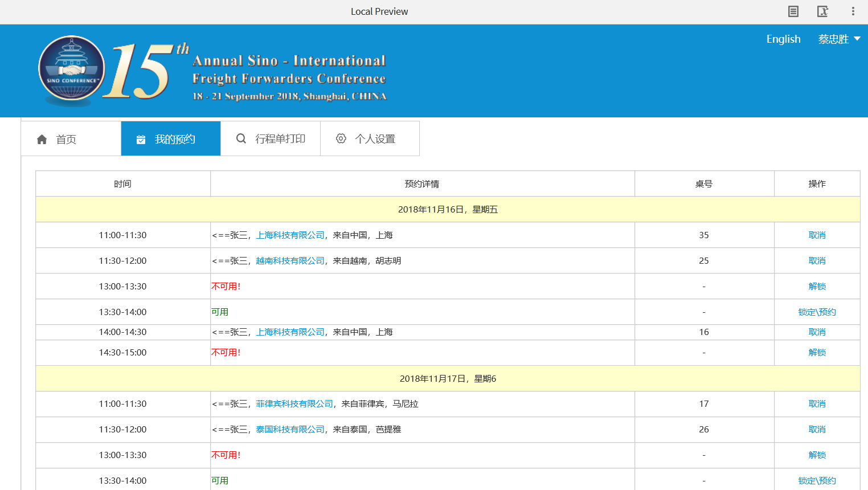Click 锁定\预约 for Nov 16 13:30-14:00 slot
This screenshot has height=490, width=868.
click(x=817, y=312)
